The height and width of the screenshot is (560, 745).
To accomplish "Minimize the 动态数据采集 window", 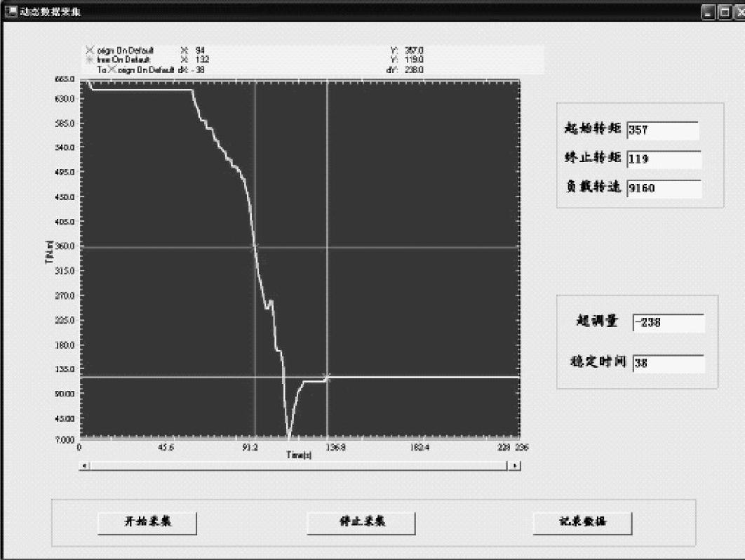I will 708,12.
